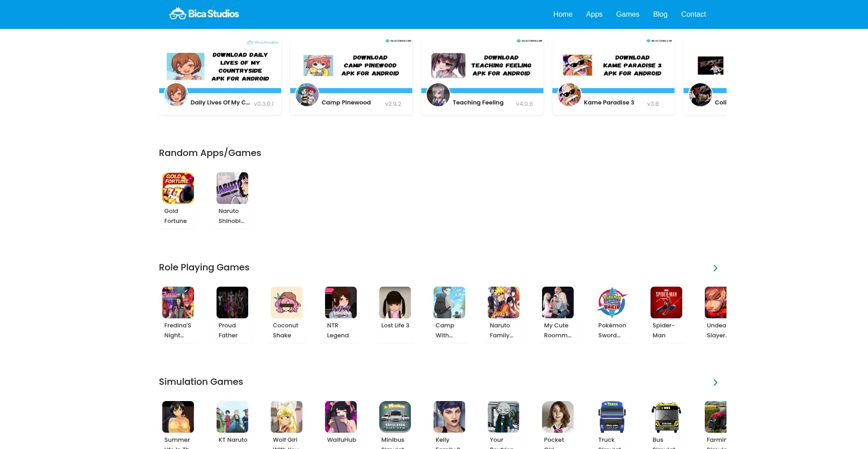This screenshot has height=449, width=868.
Task: Open the Kelly Family game icon
Action: 449,417
